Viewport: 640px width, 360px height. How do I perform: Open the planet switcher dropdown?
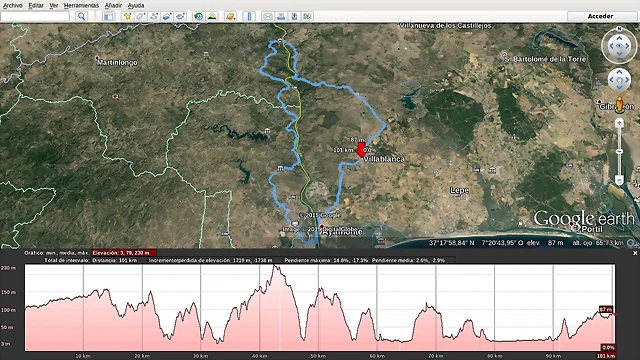click(x=231, y=16)
